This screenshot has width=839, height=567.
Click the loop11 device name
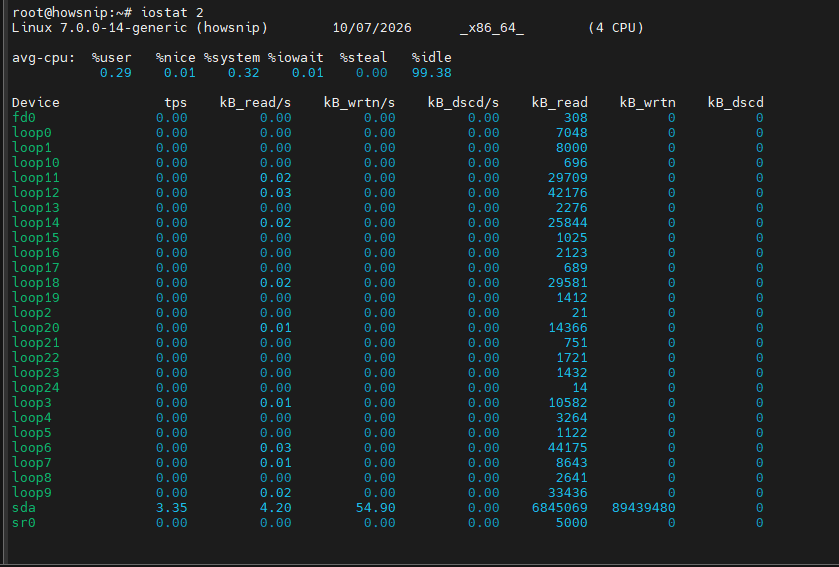coord(36,178)
